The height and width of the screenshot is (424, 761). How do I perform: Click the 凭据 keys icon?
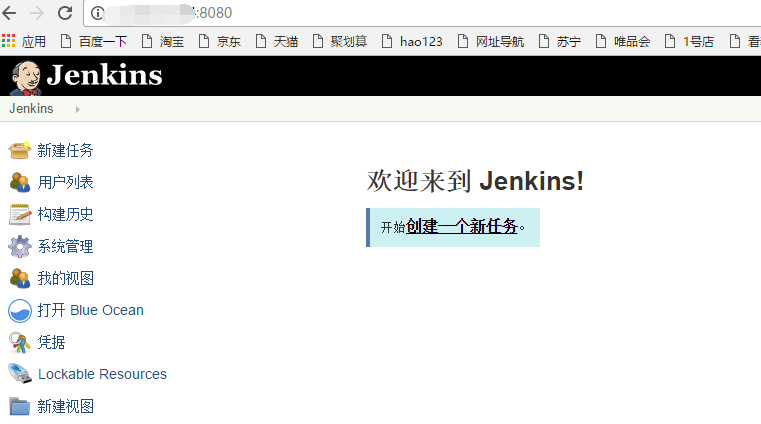20,342
